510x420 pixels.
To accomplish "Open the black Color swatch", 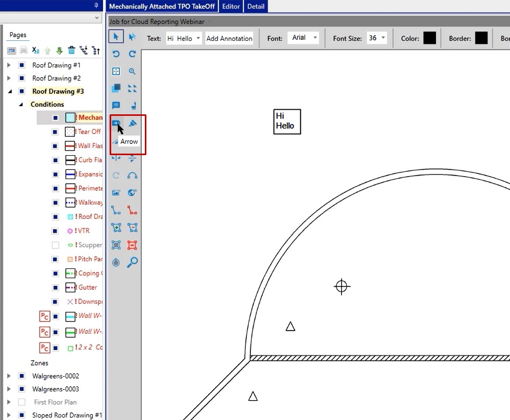I will (429, 38).
